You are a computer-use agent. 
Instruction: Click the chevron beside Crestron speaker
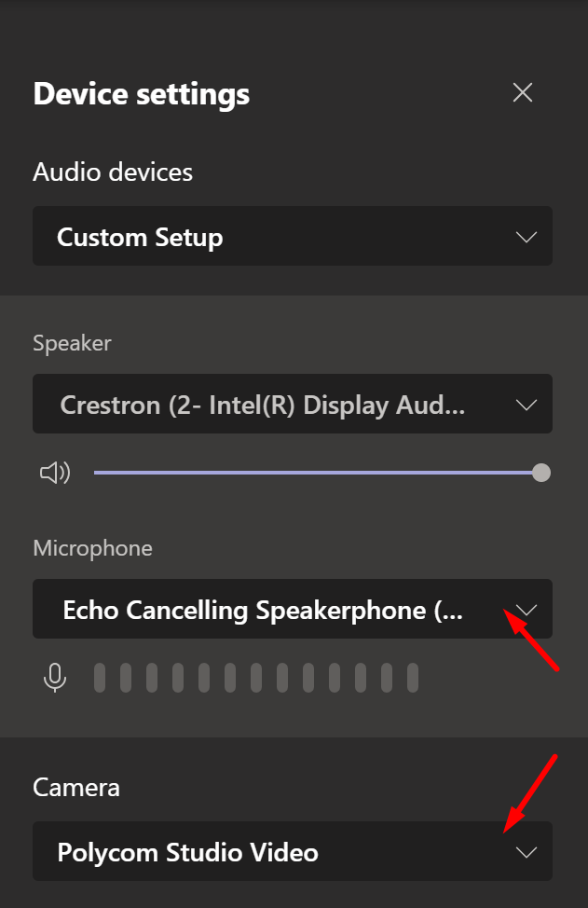[x=526, y=405]
